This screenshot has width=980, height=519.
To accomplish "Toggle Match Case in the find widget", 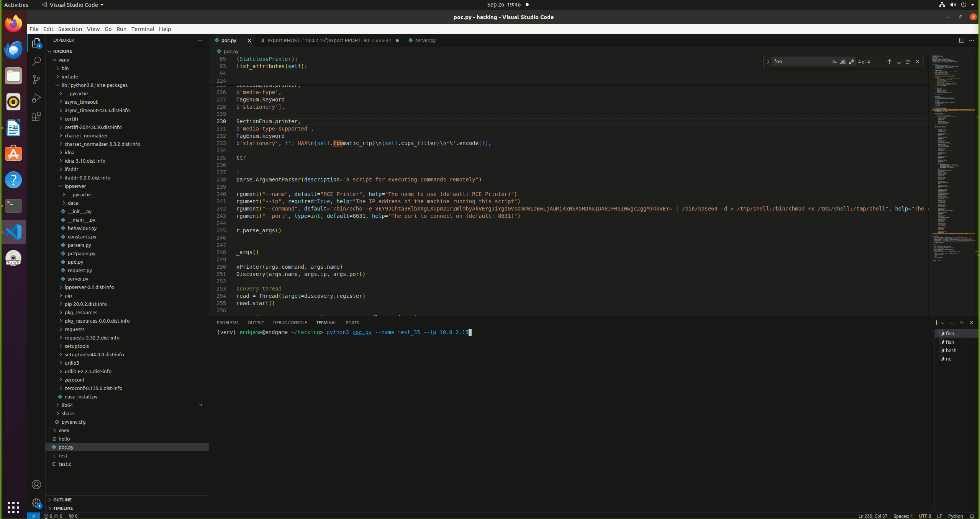I will pos(834,62).
